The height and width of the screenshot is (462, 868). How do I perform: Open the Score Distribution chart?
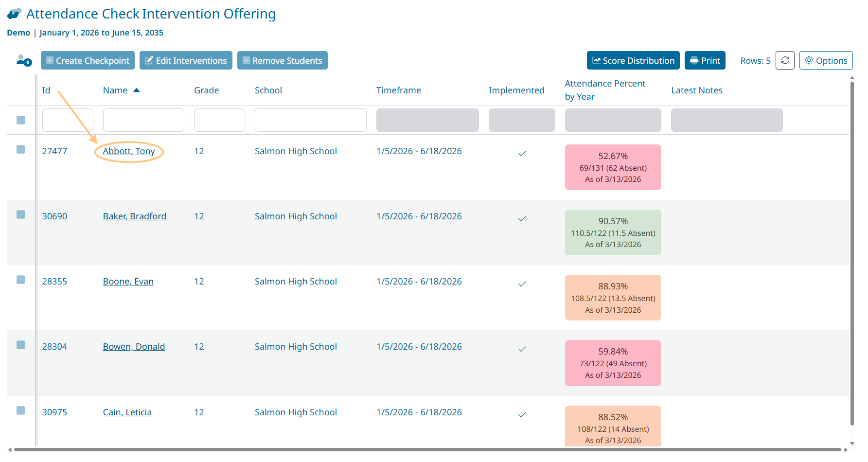pyautogui.click(x=633, y=60)
